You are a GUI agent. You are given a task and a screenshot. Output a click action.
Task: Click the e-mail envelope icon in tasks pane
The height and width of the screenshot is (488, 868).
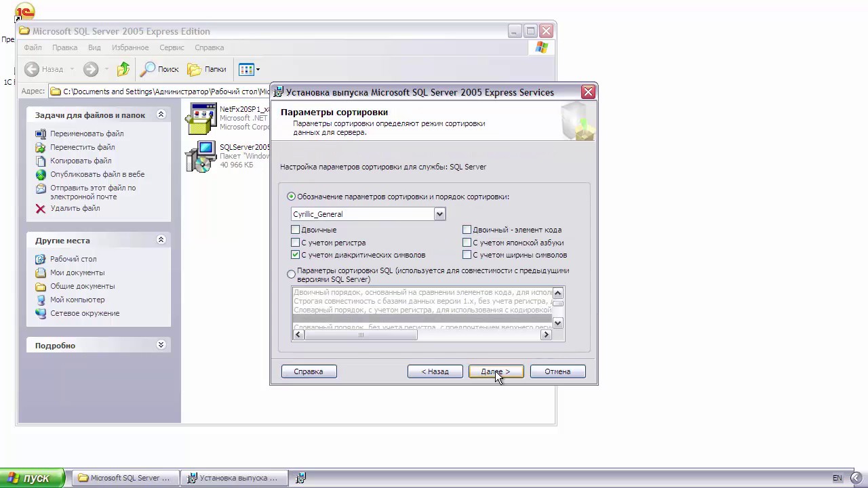pos(41,188)
